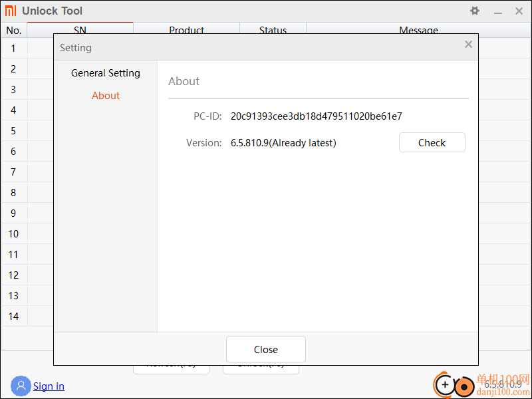Image resolution: width=532 pixels, height=399 pixels.
Task: Click the SN column header
Action: [80, 29]
